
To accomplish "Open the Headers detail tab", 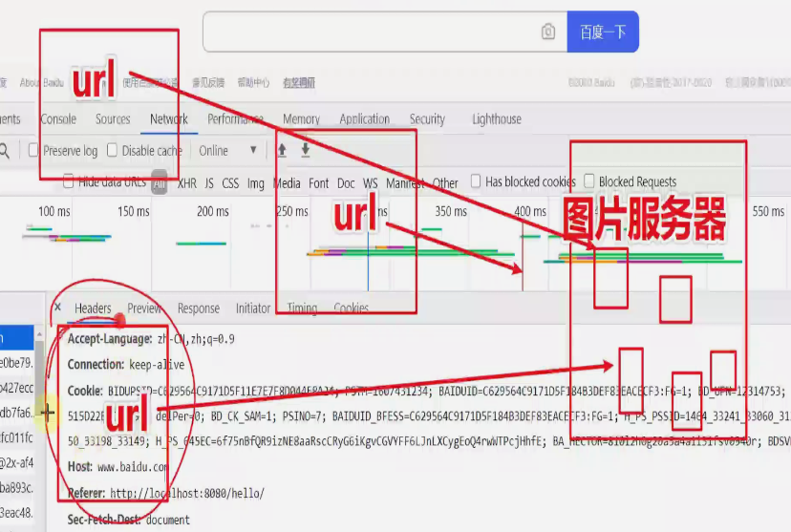I will [x=93, y=309].
